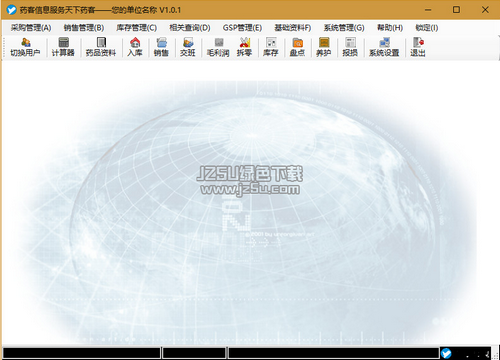Click the 交班 shift handover icon
Viewport: 500px width, 360px height.
point(188,47)
